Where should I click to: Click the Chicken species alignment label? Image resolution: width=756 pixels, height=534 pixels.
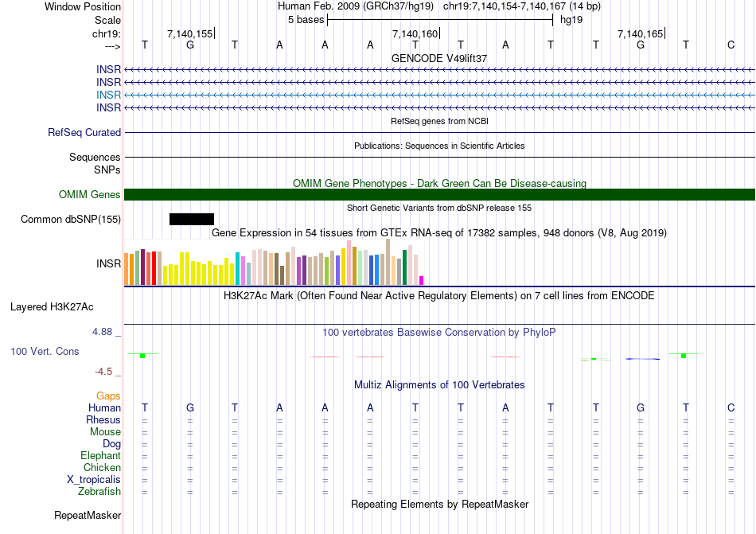102,467
